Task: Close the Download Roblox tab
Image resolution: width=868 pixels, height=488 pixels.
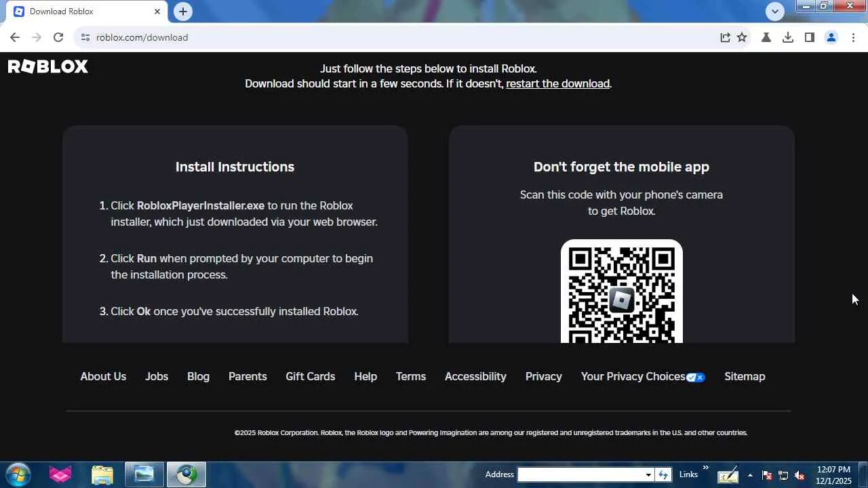Action: coord(157,12)
